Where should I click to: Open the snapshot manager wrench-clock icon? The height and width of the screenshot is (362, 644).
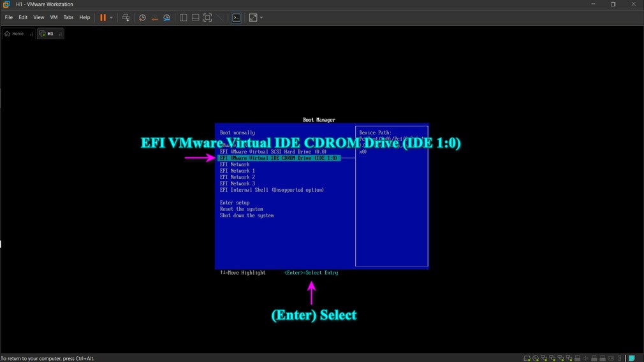click(167, 18)
